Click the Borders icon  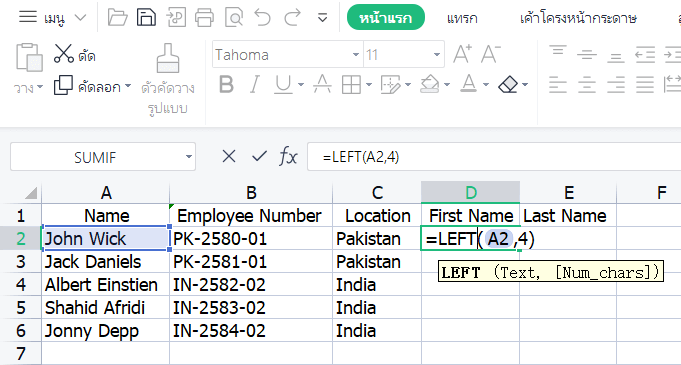point(351,85)
